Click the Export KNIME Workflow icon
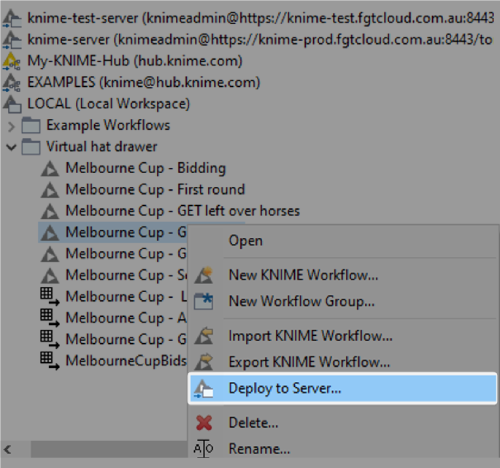Screen dimensions: 500x468 [x=204, y=362]
